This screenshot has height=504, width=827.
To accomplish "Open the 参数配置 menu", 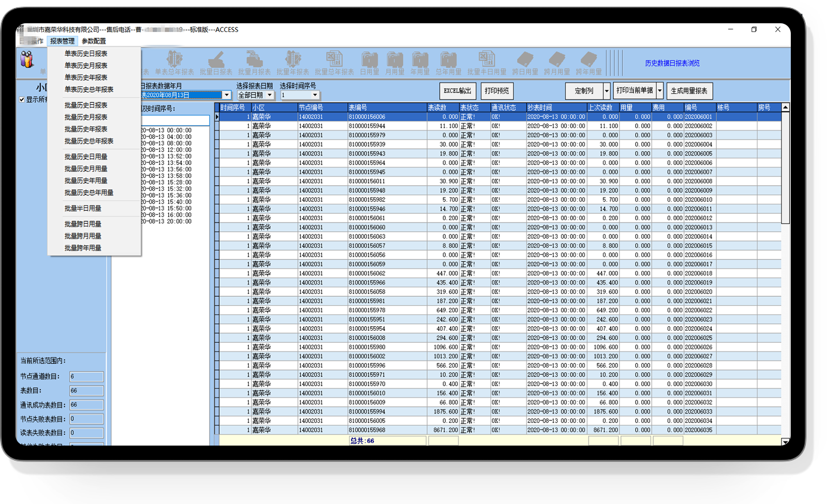I will tap(94, 41).
